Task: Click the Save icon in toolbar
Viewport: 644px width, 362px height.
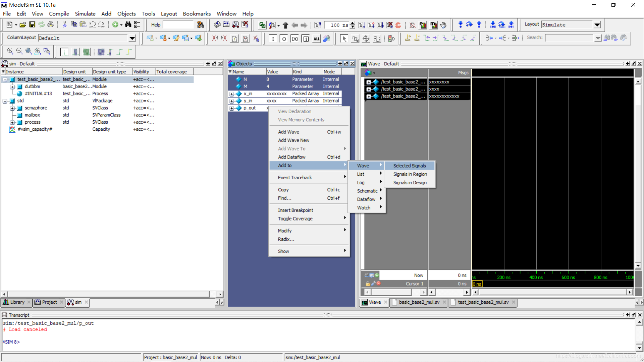Action: click(x=32, y=24)
